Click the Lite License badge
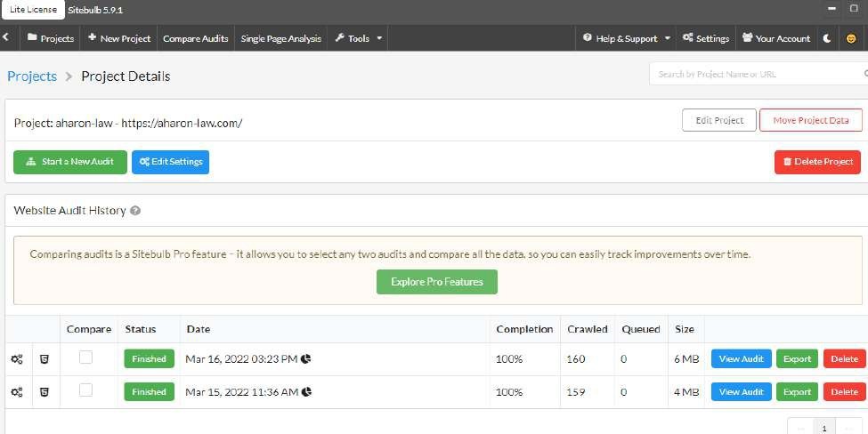 click(33, 10)
